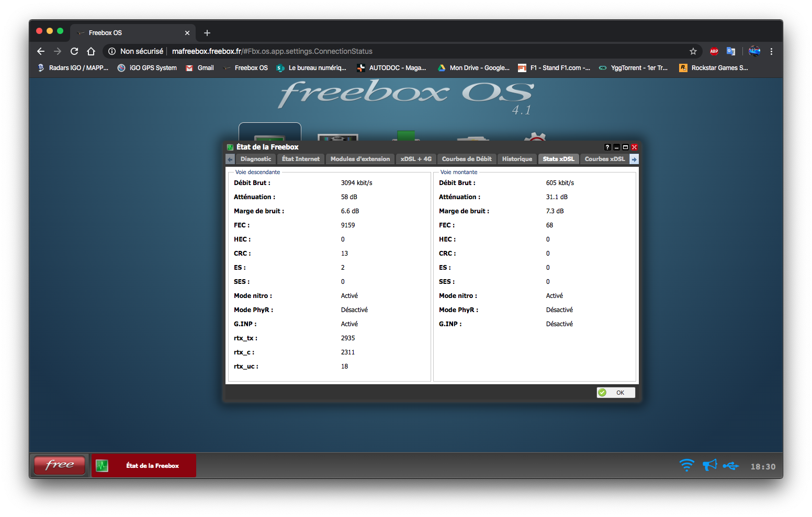Switch to the Courbes xDSL tab

click(604, 159)
